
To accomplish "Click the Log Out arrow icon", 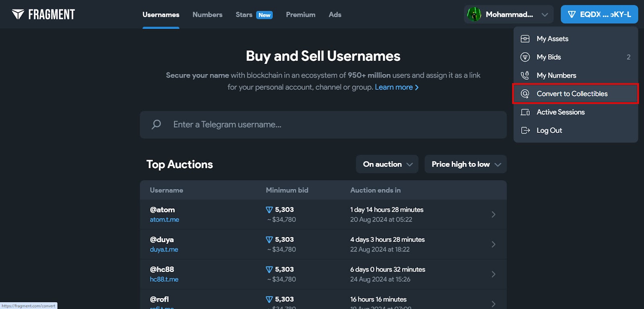I will tap(525, 130).
